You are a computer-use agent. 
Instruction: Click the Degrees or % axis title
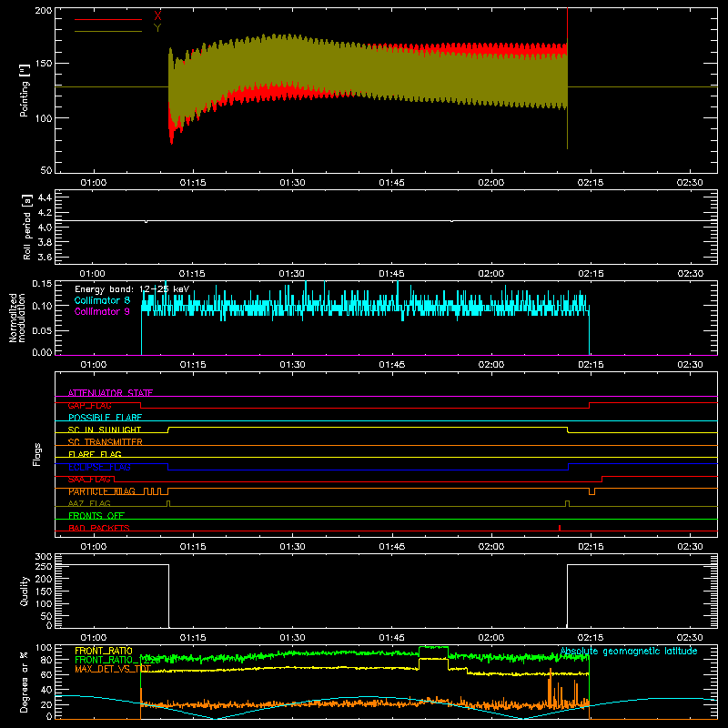click(25, 682)
